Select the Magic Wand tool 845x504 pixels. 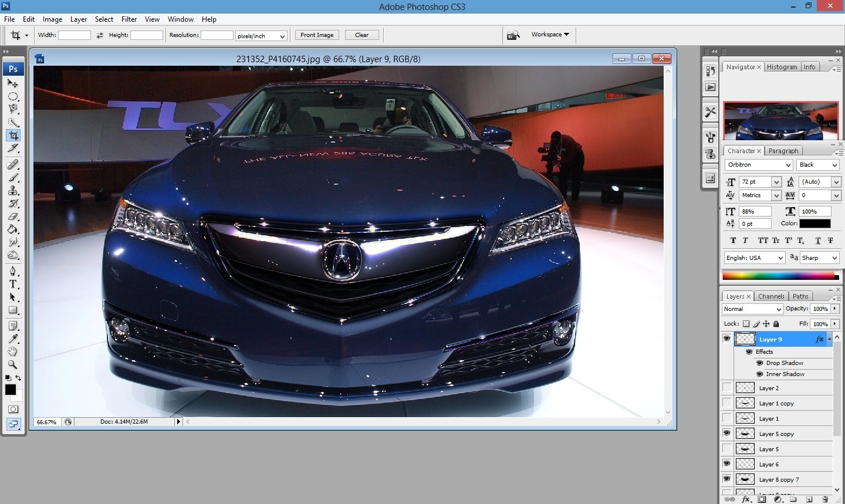12,123
